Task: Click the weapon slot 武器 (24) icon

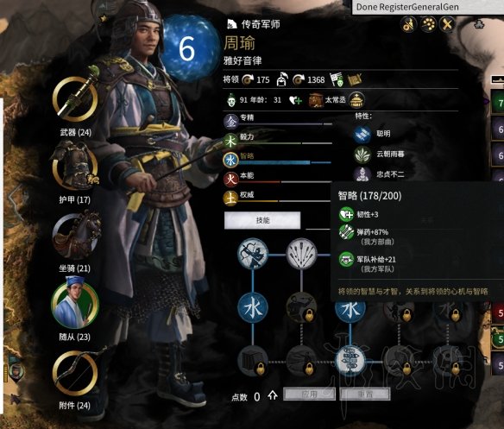Action: pyautogui.click(x=75, y=99)
